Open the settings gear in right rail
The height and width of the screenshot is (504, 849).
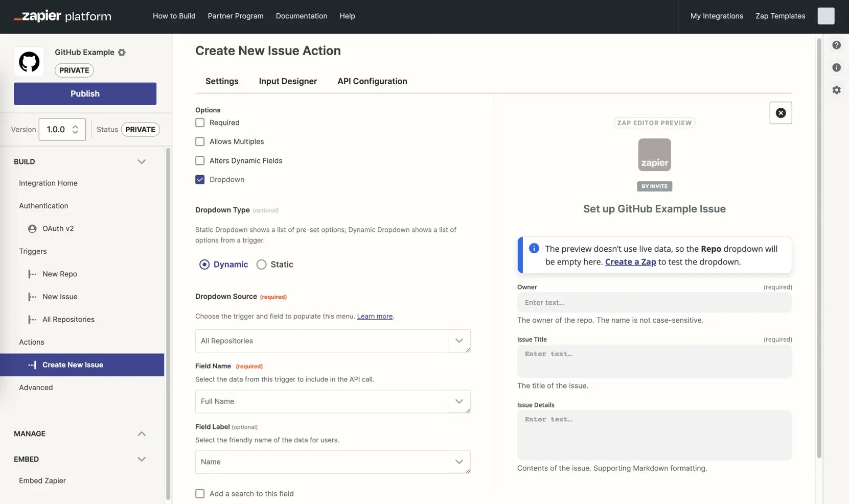click(x=836, y=90)
